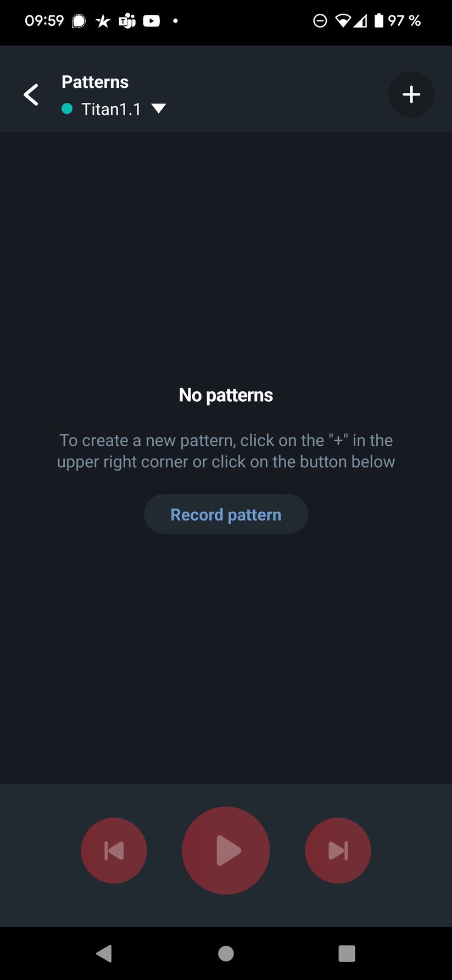This screenshot has height=980, width=452.
Task: Tap the Wi-Fi status icon
Action: 343,21
